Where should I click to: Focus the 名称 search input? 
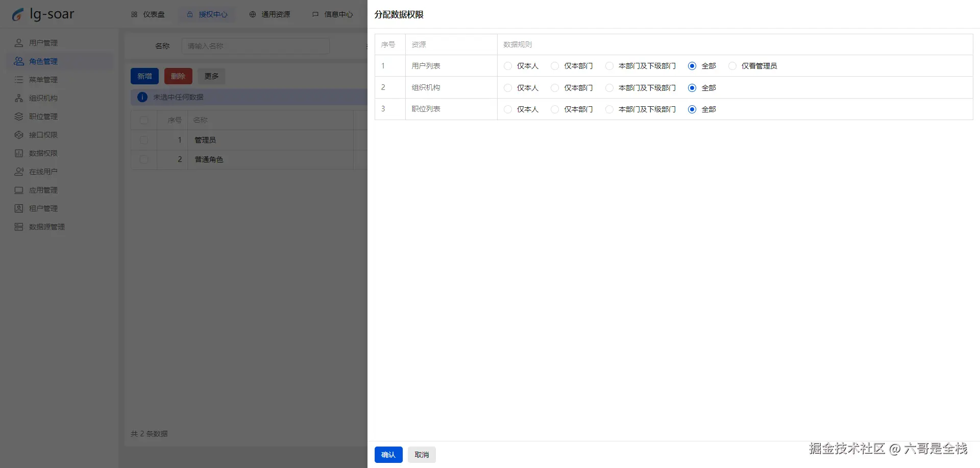(x=255, y=46)
